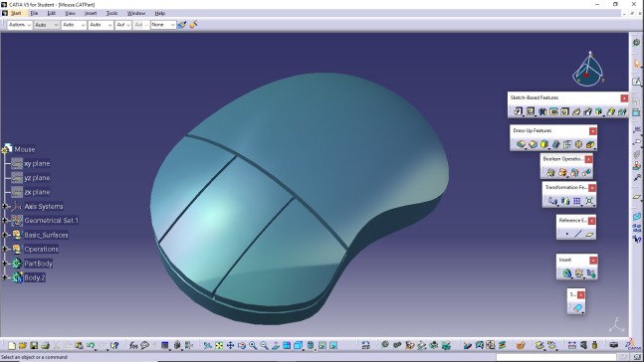Click the command input field in status bar
644x362 pixels.
(557, 357)
